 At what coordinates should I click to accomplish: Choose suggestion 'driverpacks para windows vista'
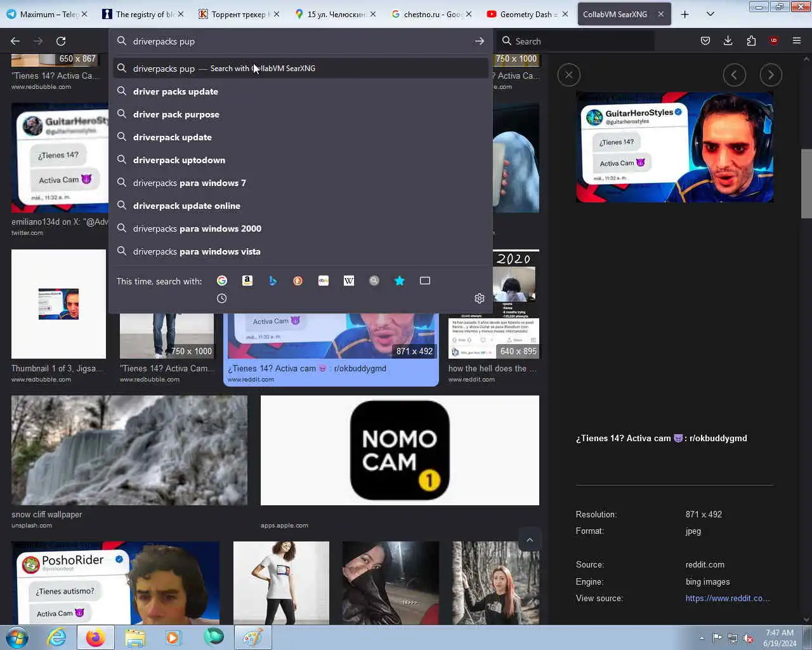click(301, 251)
